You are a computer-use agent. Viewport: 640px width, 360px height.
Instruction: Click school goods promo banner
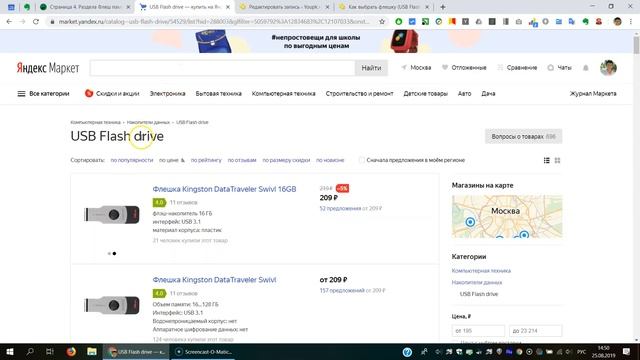316,41
